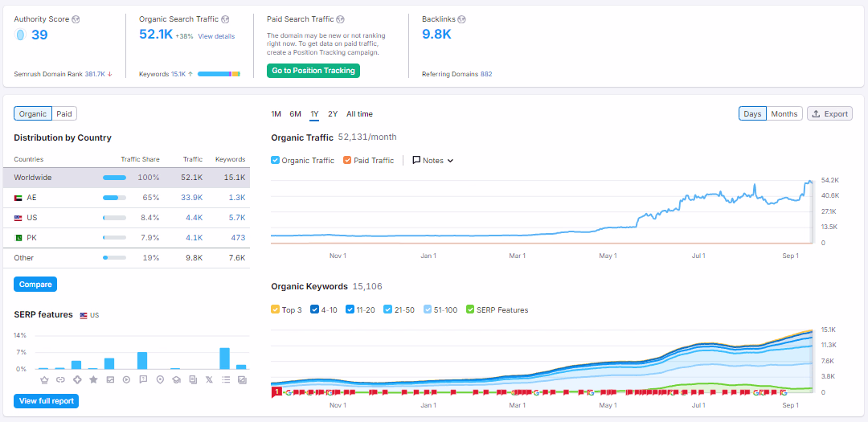Click the globe icon beside Authority Score
The height and width of the screenshot is (422, 868).
coord(76,18)
